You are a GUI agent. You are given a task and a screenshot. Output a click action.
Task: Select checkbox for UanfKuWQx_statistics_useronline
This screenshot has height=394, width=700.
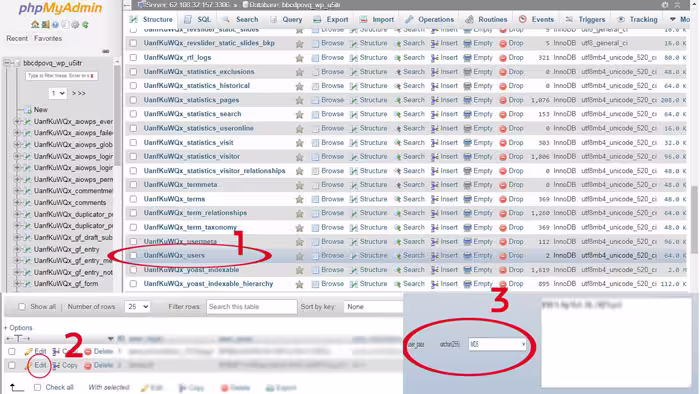tap(133, 129)
